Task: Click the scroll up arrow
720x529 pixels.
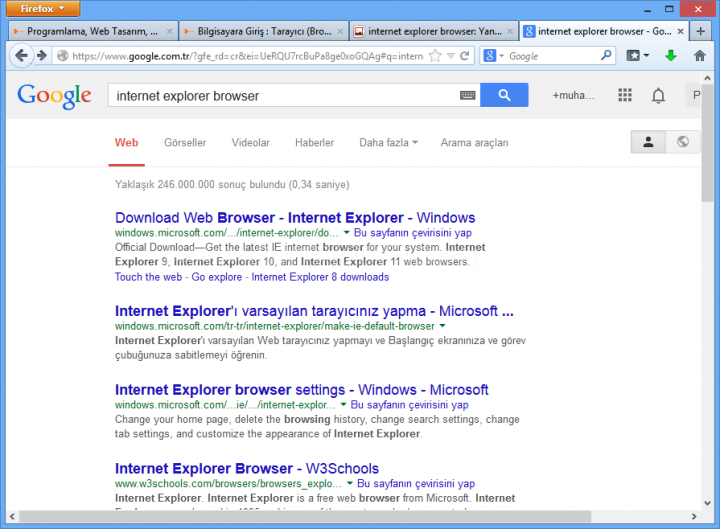Action: (707, 78)
